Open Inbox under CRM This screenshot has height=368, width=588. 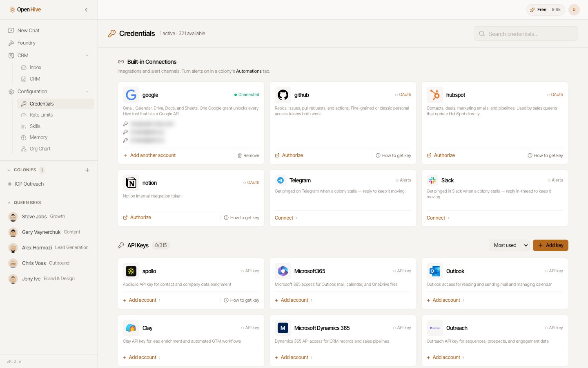pos(56,67)
